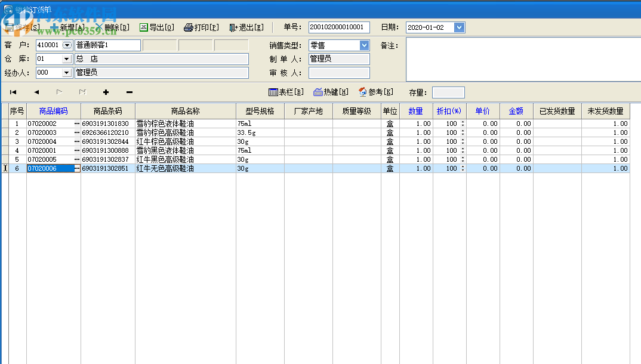The width and height of the screenshot is (641, 364).
Task: Click the ellipsis button beside barcode 6926366120210
Action: pos(76,132)
